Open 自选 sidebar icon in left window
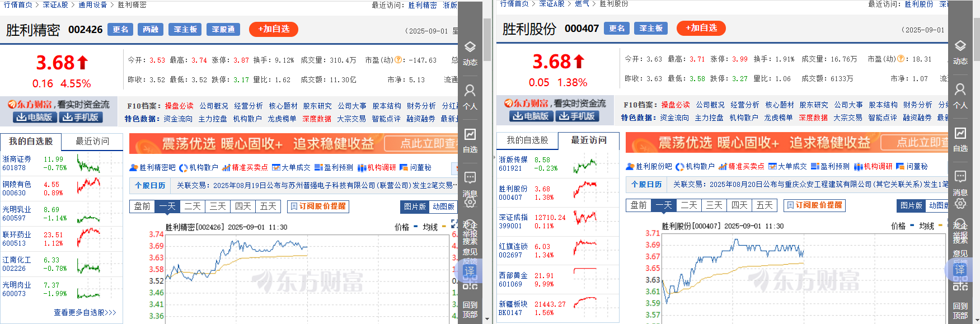The height and width of the screenshot is (324, 980). (x=470, y=140)
